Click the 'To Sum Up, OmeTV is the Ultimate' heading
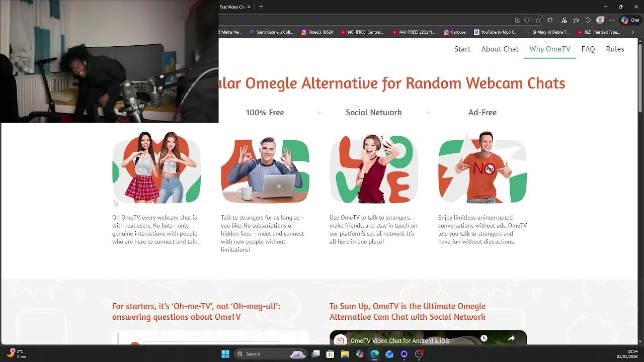 pos(408,311)
